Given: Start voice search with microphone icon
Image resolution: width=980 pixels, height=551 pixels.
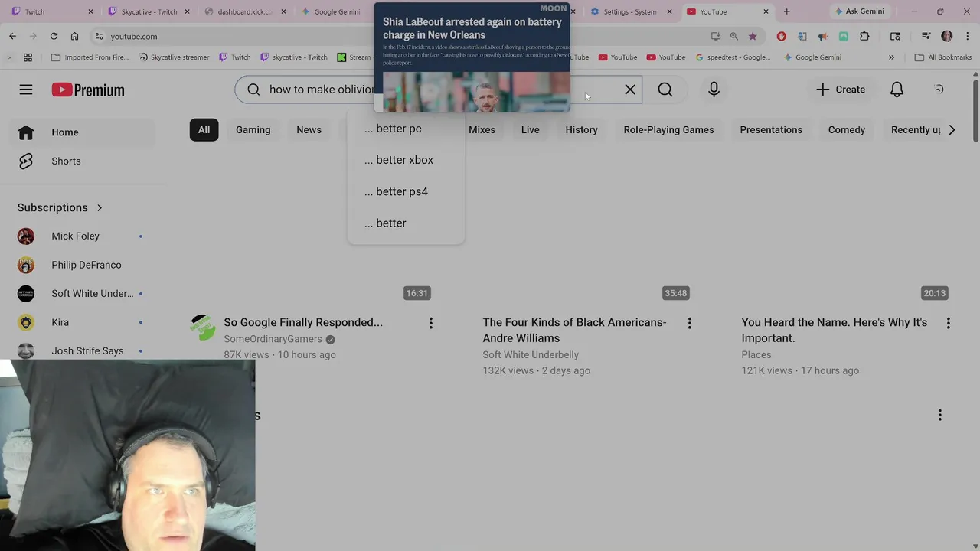Looking at the screenshot, I should (714, 90).
